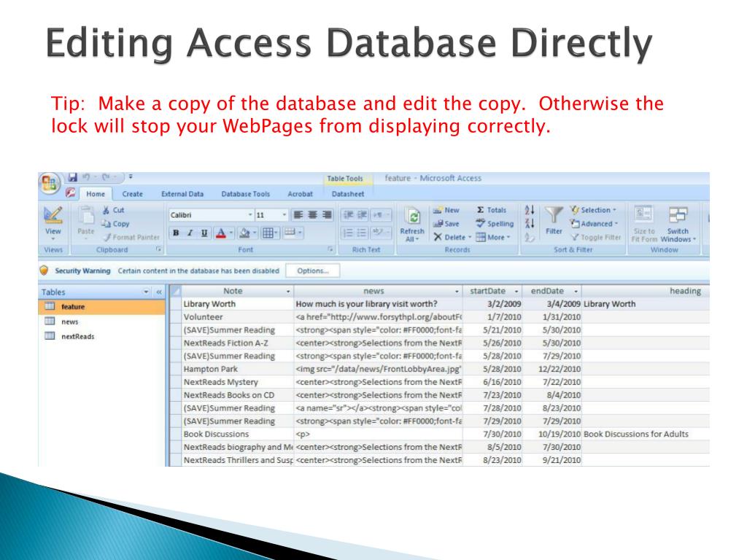Select the nextReads table in navigation pane
The width and height of the screenshot is (747, 560).
[77, 336]
